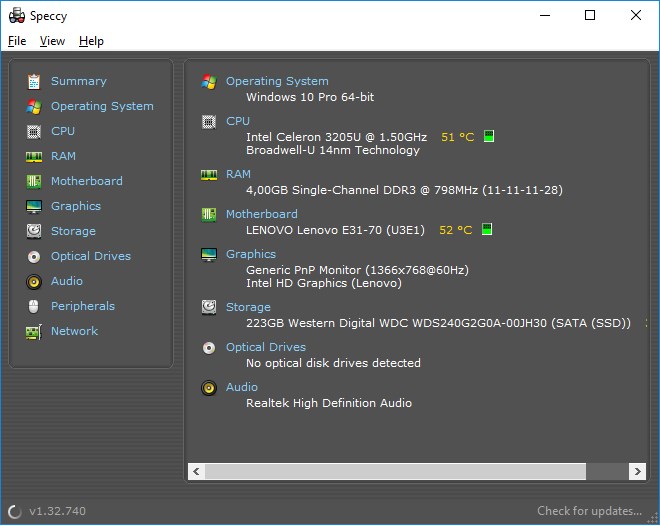Click '4,00GB Single-Channel DDR3' RAM text
This screenshot has width=660, height=526.
point(405,190)
